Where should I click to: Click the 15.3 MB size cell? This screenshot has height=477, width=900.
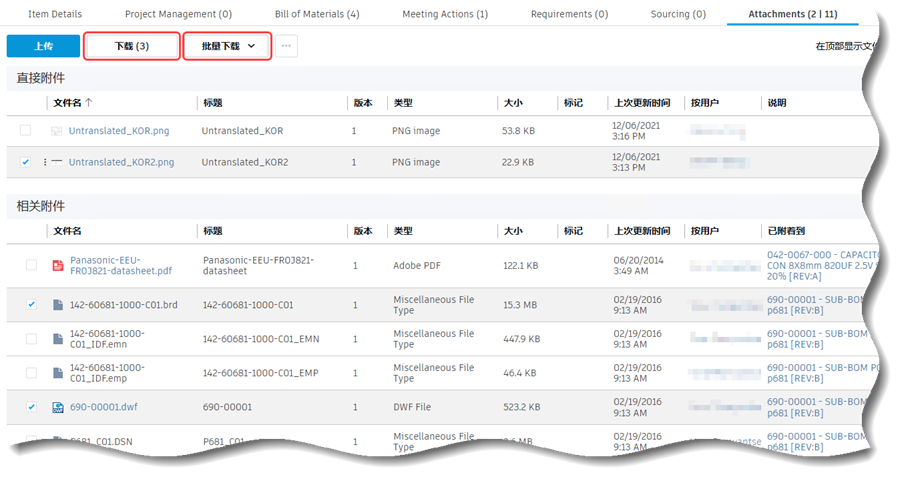pos(520,305)
